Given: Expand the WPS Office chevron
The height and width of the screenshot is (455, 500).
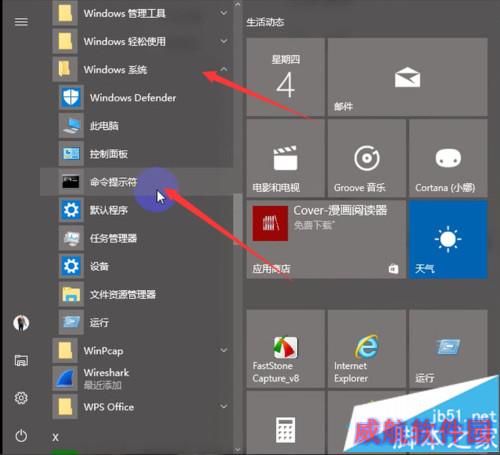Looking at the screenshot, I should point(224,407).
